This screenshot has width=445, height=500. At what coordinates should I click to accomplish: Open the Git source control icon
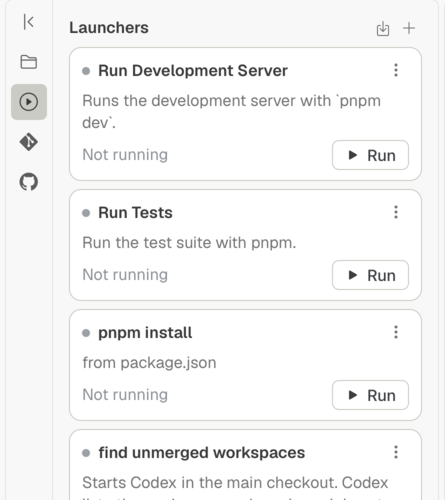point(29,142)
